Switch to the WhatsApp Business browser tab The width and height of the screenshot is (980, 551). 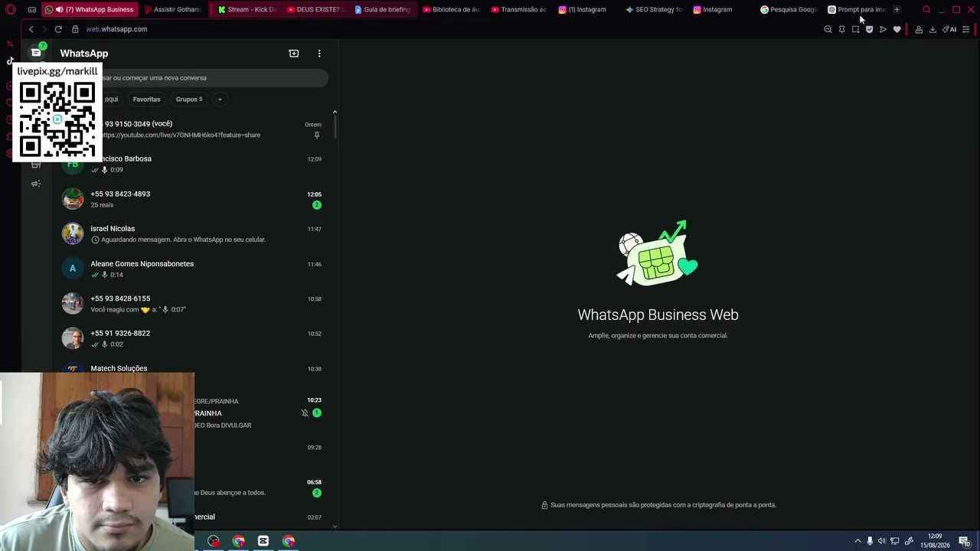(89, 10)
